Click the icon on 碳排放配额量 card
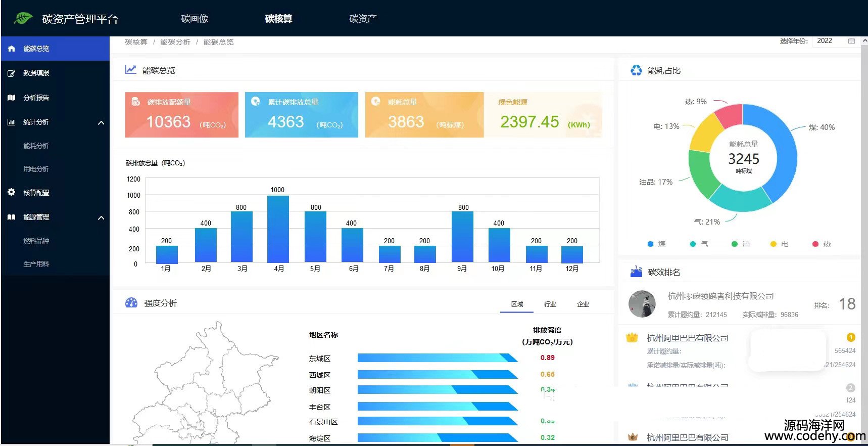This screenshot has height=446, width=868. pos(135,102)
